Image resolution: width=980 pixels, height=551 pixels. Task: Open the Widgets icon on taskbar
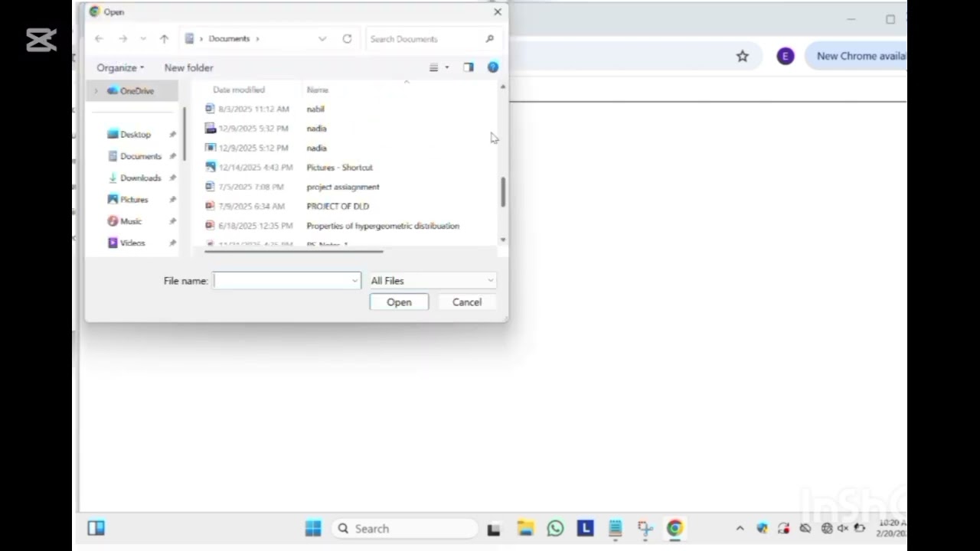point(96,528)
